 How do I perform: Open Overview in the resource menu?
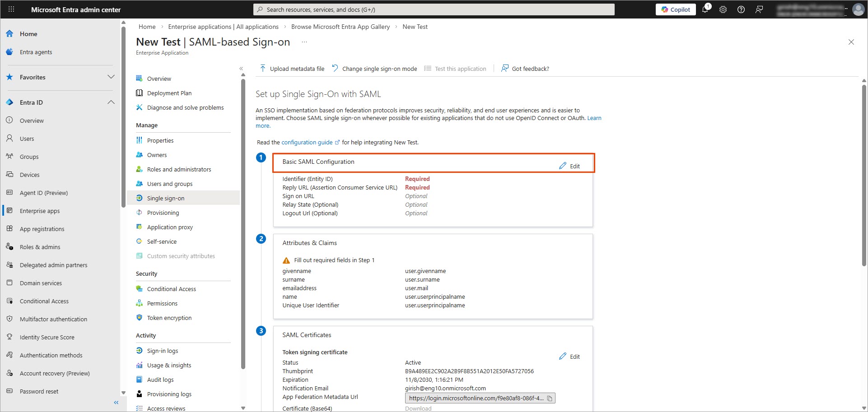159,79
